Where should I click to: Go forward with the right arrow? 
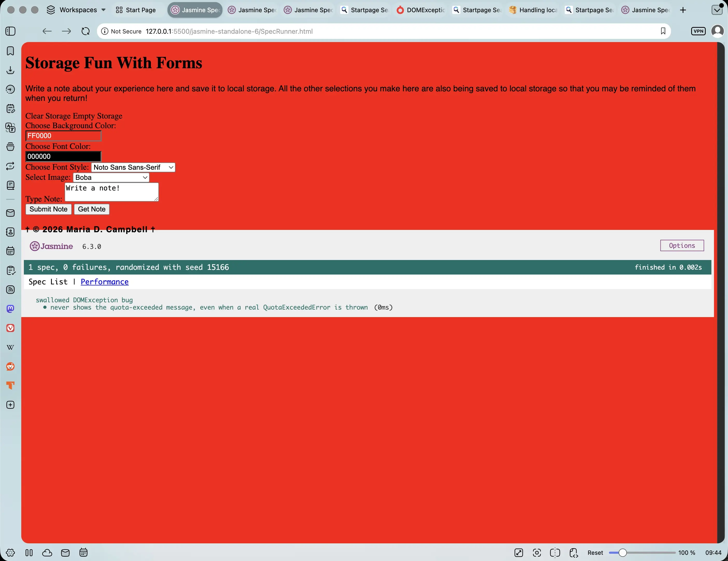click(66, 31)
